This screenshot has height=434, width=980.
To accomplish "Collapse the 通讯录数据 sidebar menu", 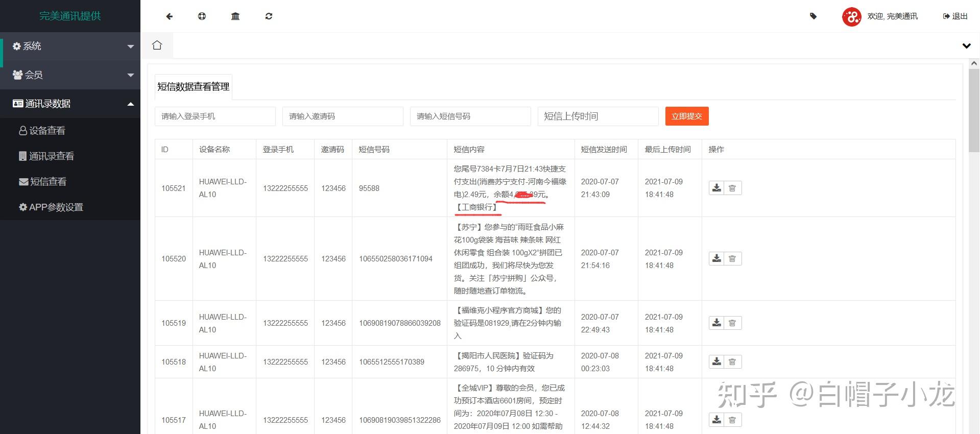I will pyautogui.click(x=70, y=104).
